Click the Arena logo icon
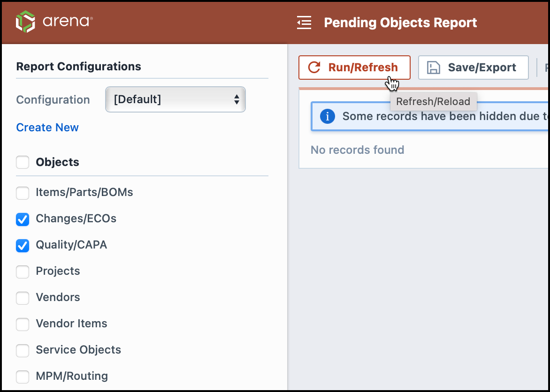Image resolution: width=550 pixels, height=392 pixels. coord(26,22)
